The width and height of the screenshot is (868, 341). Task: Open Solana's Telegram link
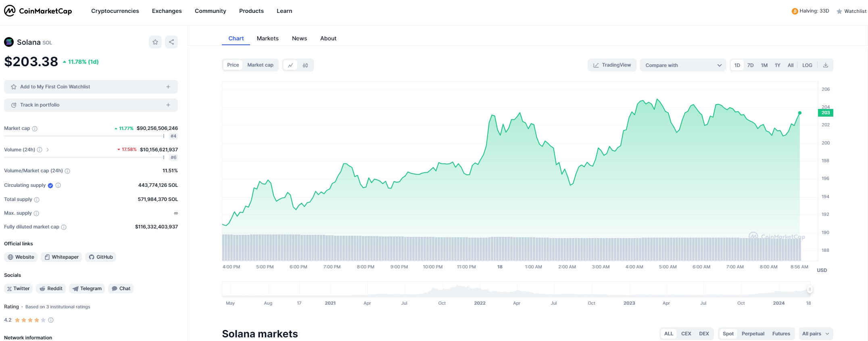pyautogui.click(x=87, y=289)
